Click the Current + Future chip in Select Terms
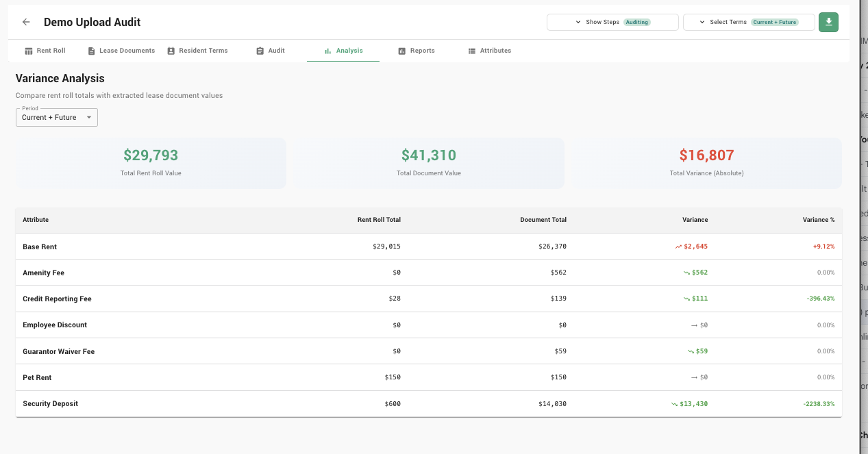Screen dimensions: 868x454 click(775, 22)
